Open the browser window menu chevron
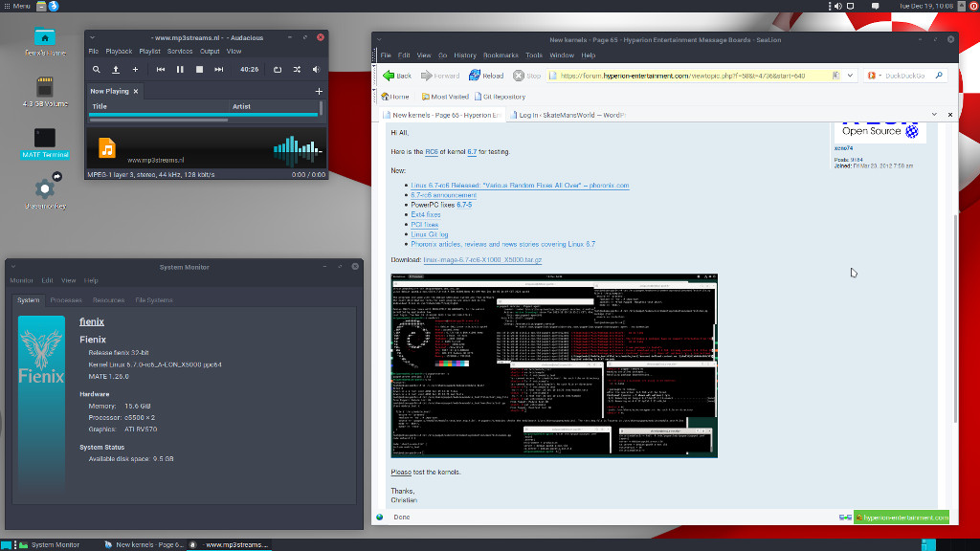 379,39
